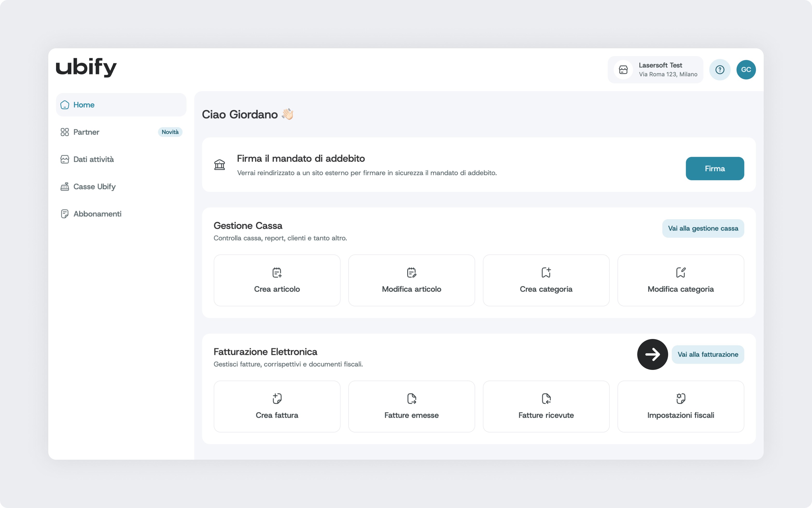Viewport: 812px width, 508px height.
Task: Open the GC user avatar menu
Action: tap(746, 70)
